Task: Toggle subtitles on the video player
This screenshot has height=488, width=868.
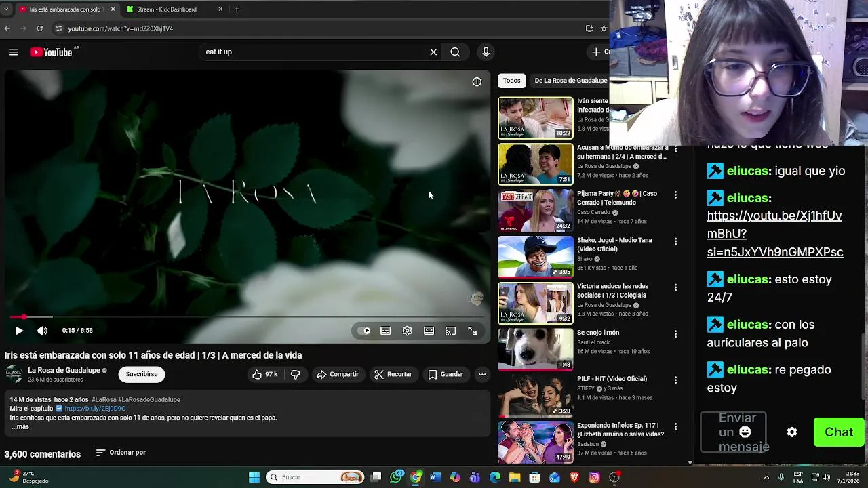Action: tap(385, 331)
